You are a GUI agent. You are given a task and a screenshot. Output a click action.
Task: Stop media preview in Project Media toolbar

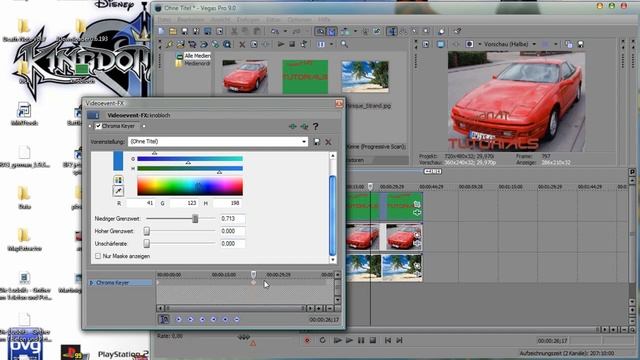292,44
